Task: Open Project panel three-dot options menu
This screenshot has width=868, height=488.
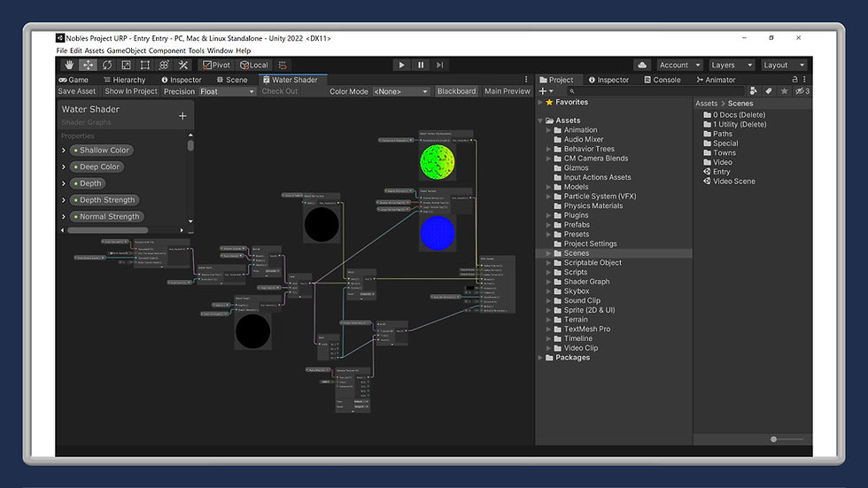Action: (x=804, y=80)
